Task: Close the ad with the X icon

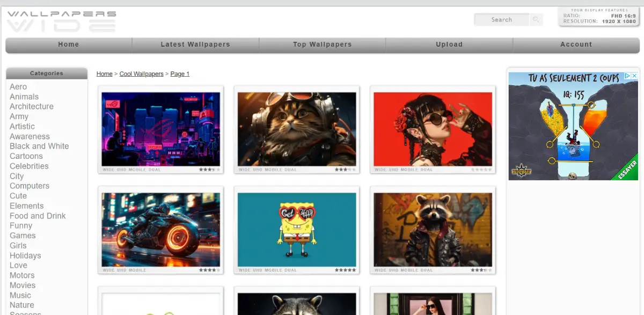Action: click(634, 76)
